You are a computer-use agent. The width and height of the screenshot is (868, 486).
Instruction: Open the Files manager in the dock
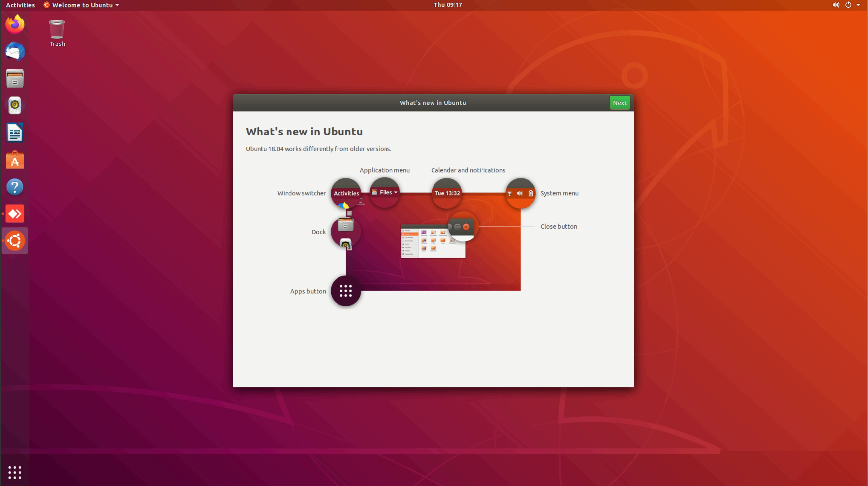[x=15, y=79]
